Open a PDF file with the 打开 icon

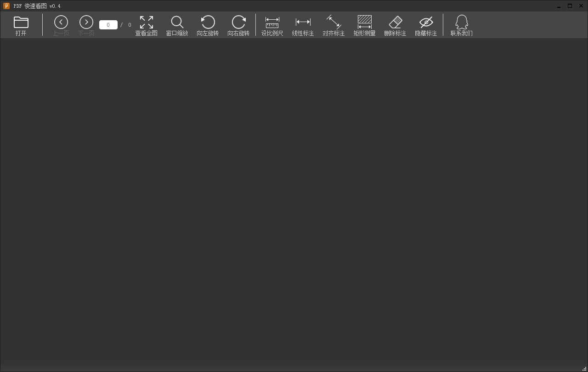click(21, 25)
